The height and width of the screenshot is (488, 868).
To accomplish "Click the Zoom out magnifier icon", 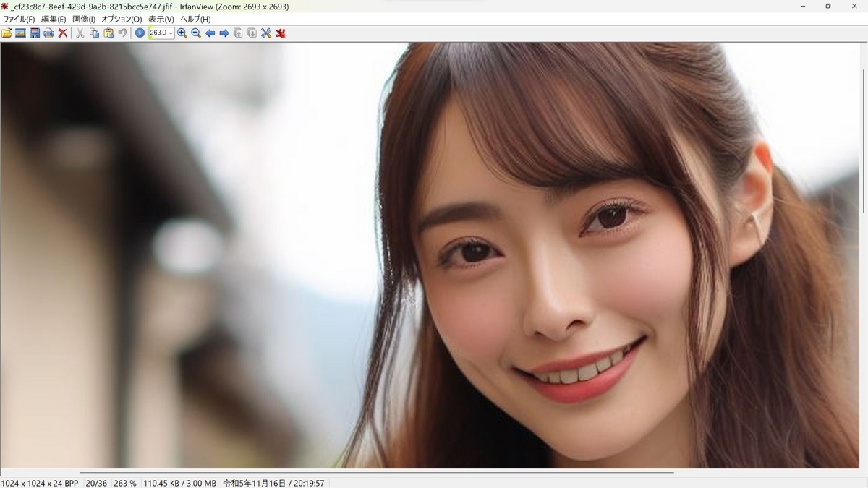I will point(196,33).
